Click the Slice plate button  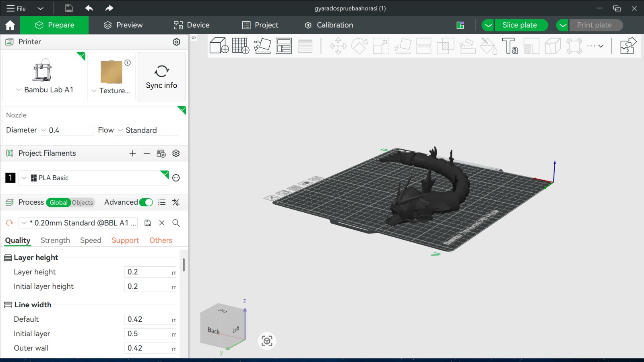pos(521,25)
